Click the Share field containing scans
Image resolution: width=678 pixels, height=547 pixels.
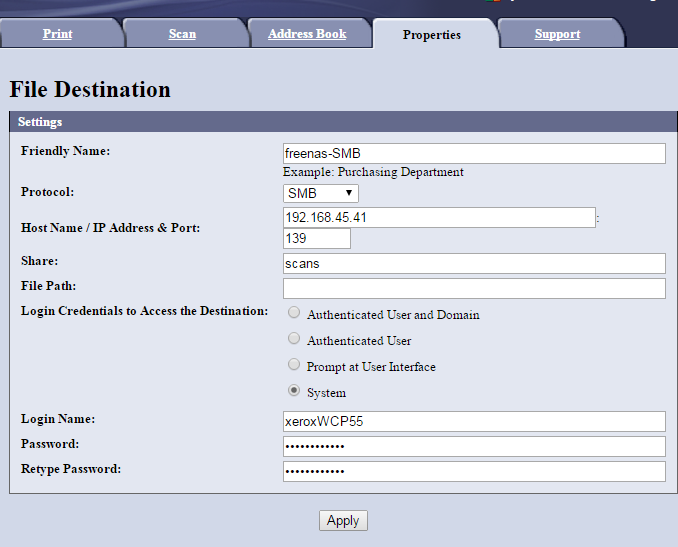[474, 263]
